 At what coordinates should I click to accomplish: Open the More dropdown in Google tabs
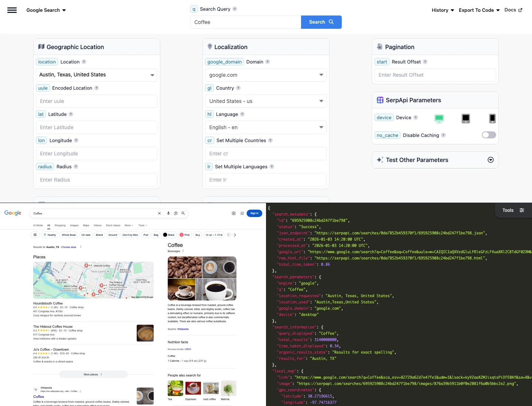[129, 225]
